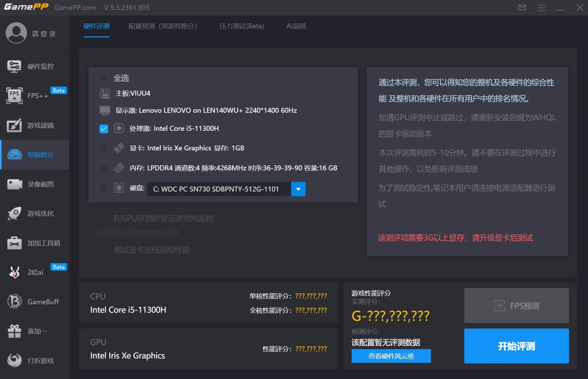The width and height of the screenshot is (588, 379).
Task: Open 加加工具箱 toolbox icon
Action: click(x=14, y=243)
